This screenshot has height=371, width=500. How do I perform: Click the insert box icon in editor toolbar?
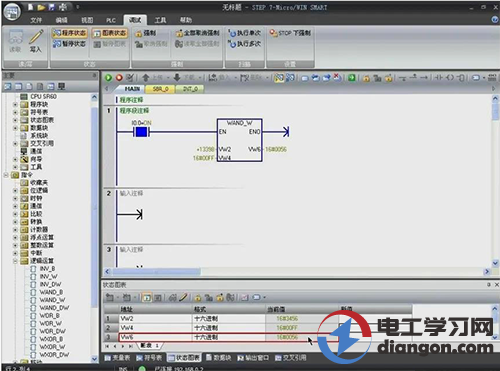coord(461,78)
